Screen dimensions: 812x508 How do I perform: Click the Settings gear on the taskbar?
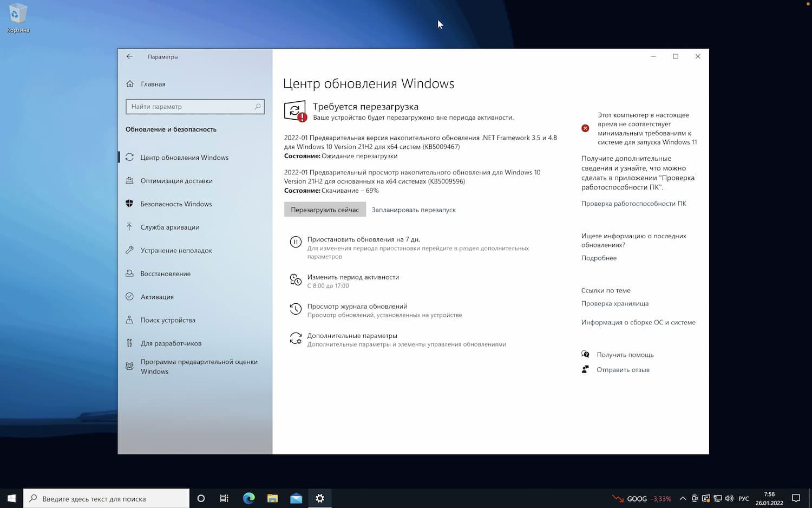(x=320, y=498)
